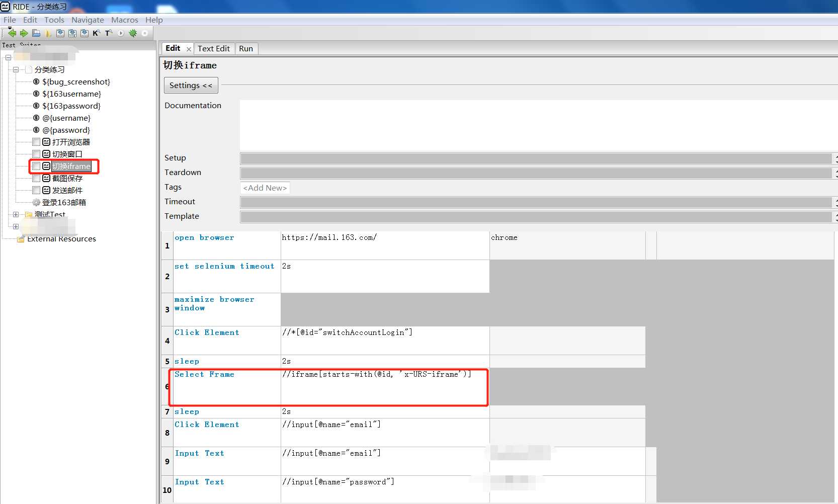
Task: Click robot icon of 发送邮件 test
Action: [x=46, y=190]
